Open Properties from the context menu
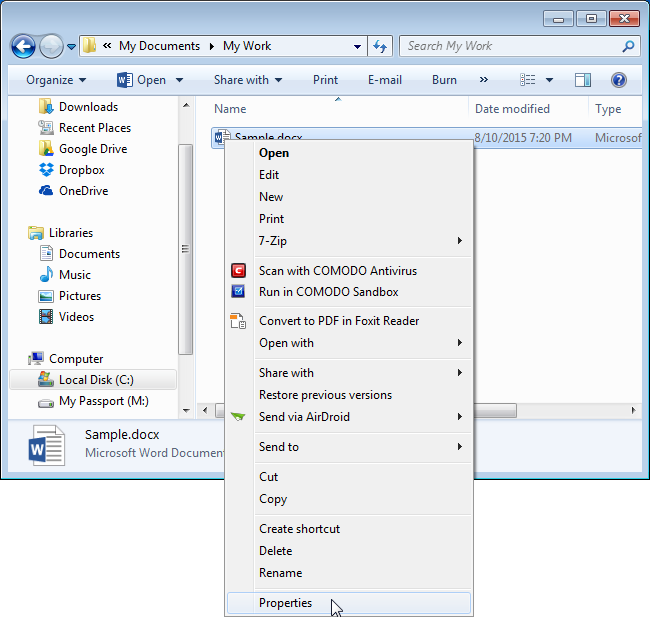 (348, 603)
